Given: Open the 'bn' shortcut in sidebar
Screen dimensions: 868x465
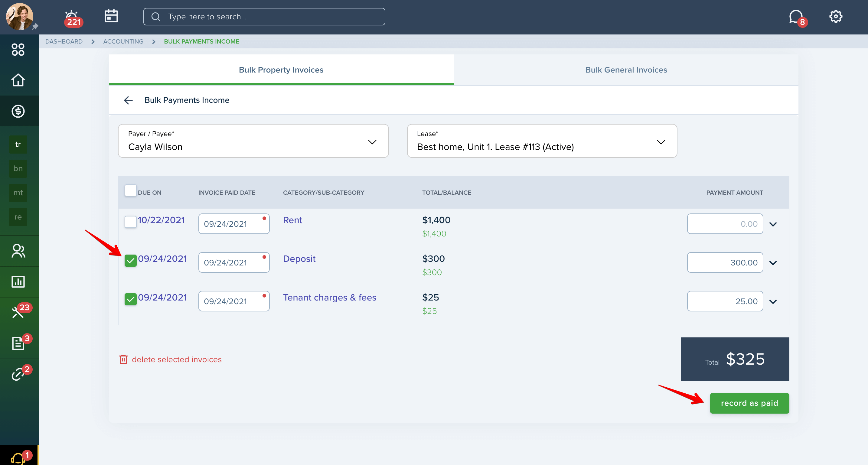Looking at the screenshot, I should 18,168.
